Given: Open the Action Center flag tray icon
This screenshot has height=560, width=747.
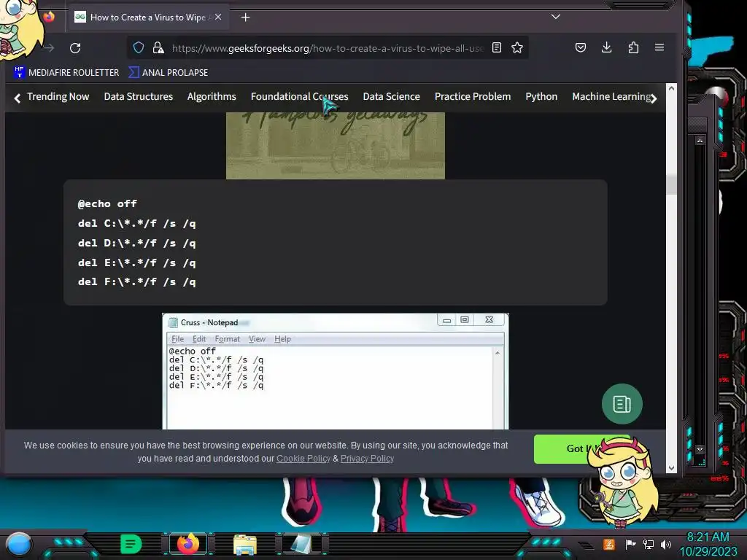Looking at the screenshot, I should click(630, 544).
